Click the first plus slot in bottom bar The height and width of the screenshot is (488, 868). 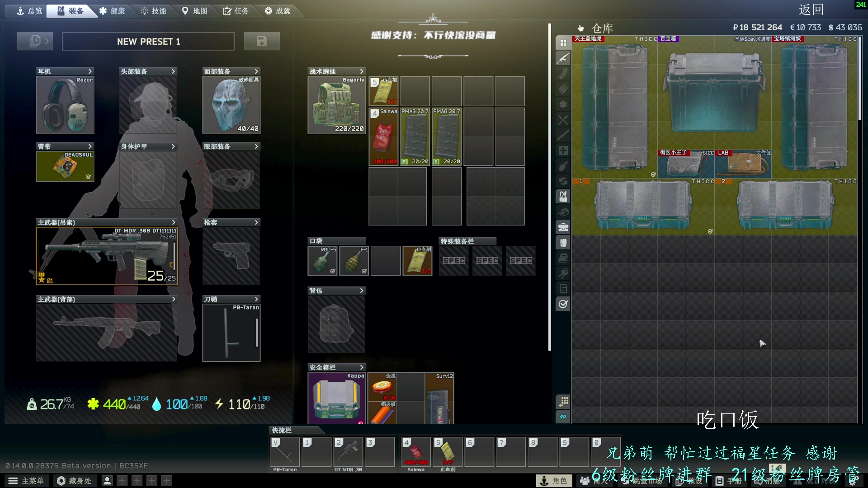[x=122, y=481]
